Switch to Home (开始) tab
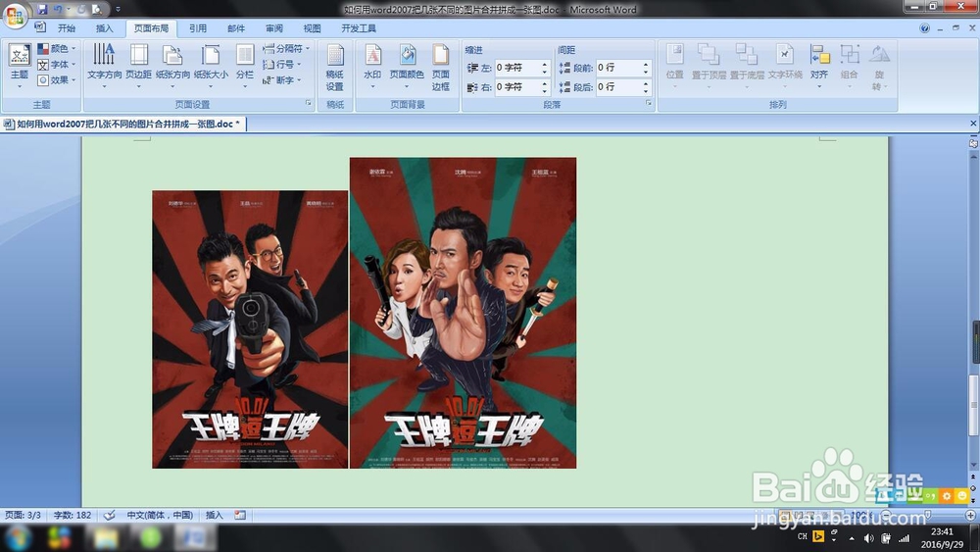 point(67,28)
